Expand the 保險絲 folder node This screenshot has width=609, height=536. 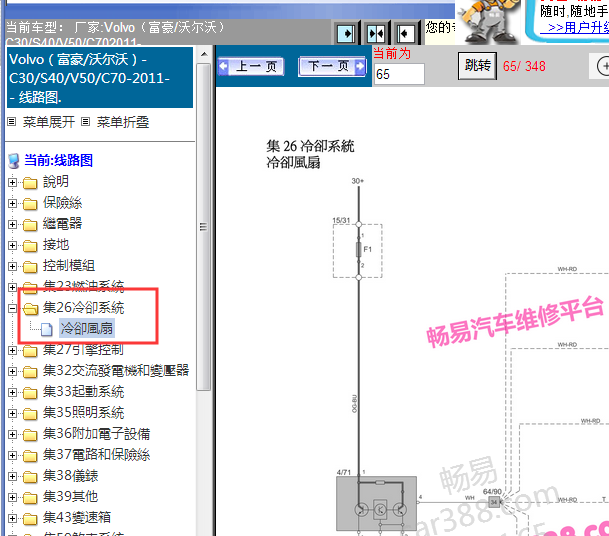(12, 203)
